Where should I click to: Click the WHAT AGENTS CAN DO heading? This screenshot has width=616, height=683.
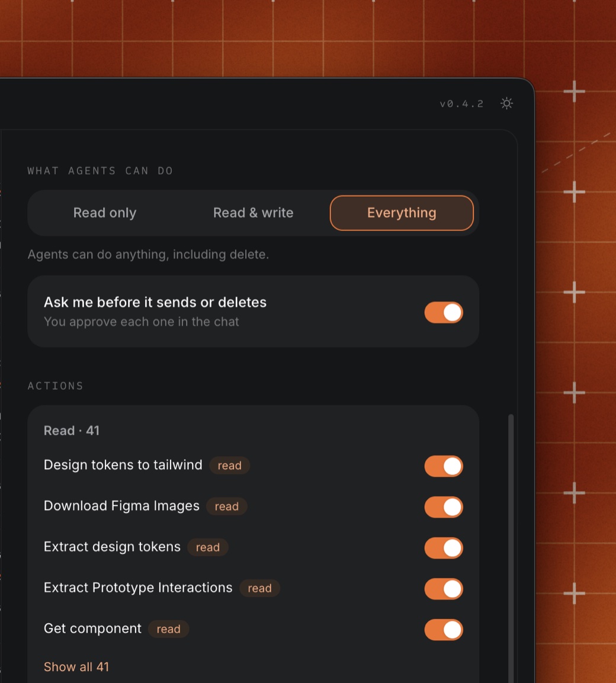click(x=100, y=171)
